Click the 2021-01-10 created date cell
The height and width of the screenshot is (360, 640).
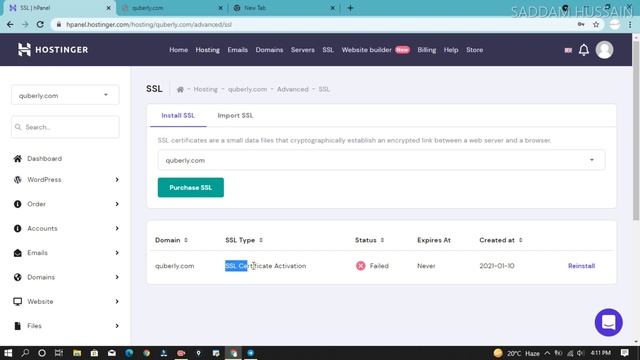tap(497, 266)
